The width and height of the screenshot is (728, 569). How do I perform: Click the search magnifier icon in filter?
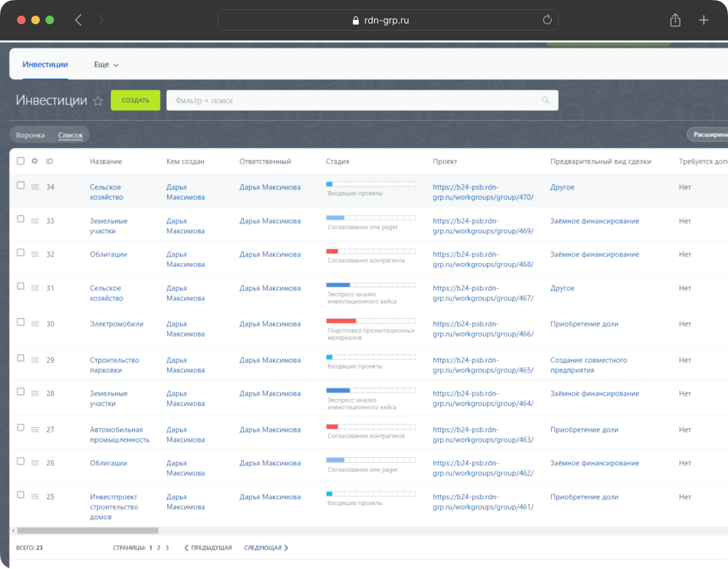[x=545, y=100]
